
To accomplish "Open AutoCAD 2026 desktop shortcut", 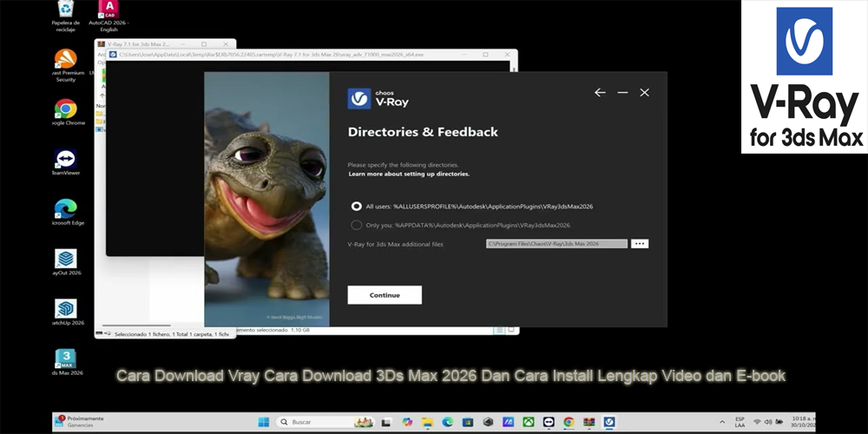I will point(109,16).
